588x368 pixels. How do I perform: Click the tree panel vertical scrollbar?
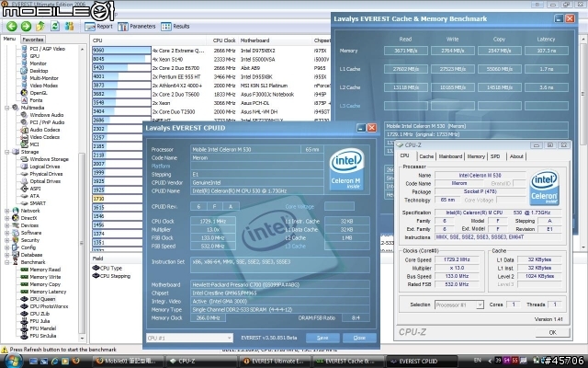(x=82, y=193)
